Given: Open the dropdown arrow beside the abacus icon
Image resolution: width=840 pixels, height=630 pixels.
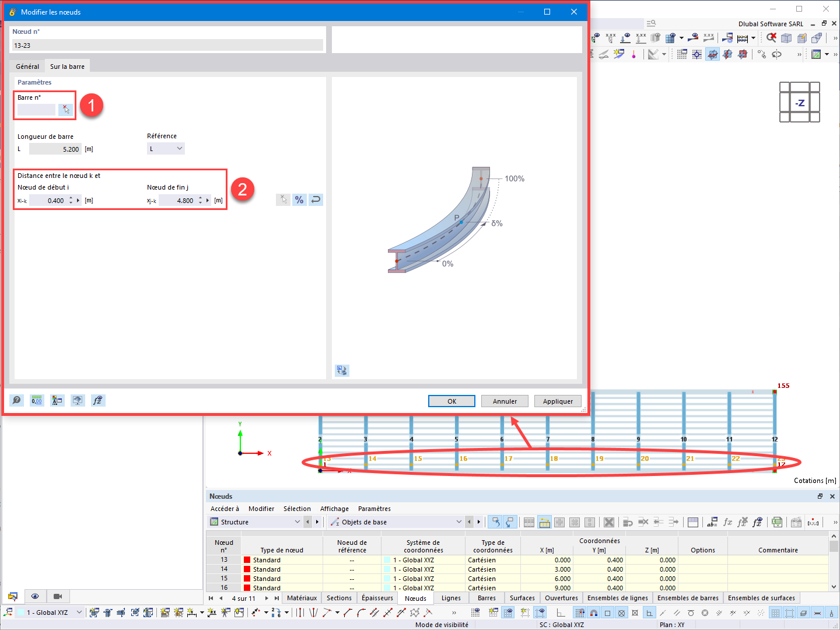Looking at the screenshot, I should (x=753, y=38).
